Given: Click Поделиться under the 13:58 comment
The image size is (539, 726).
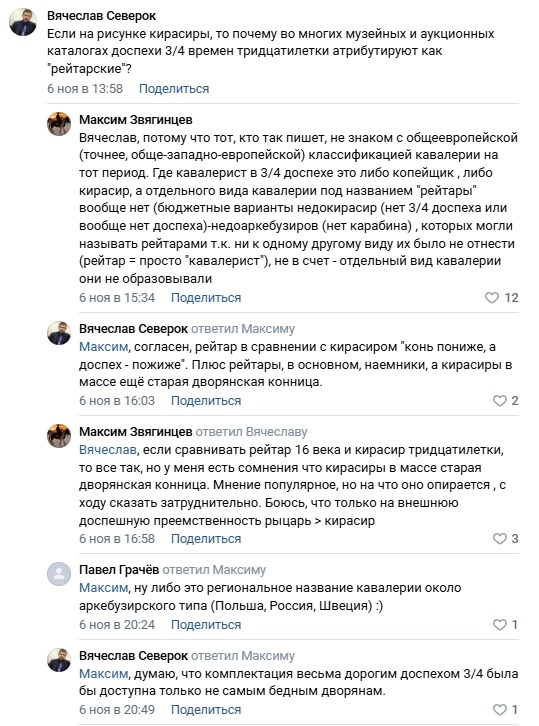Looking at the screenshot, I should coord(174,88).
